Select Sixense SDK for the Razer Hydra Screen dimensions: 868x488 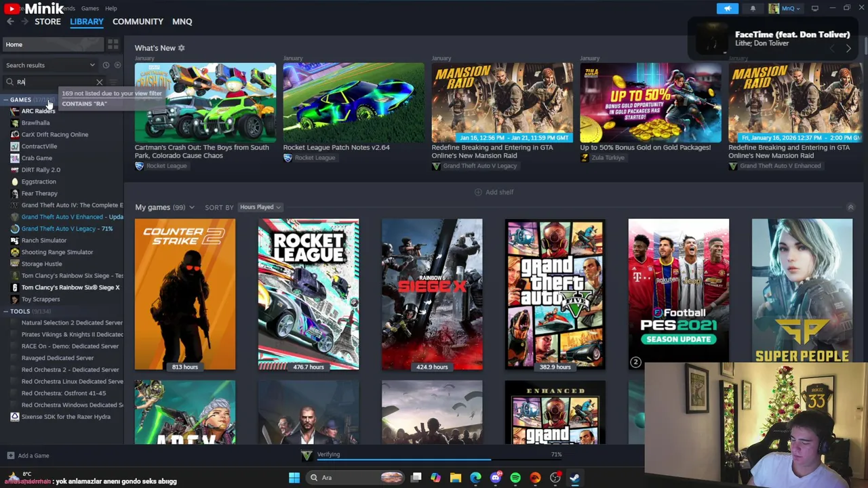tap(66, 417)
